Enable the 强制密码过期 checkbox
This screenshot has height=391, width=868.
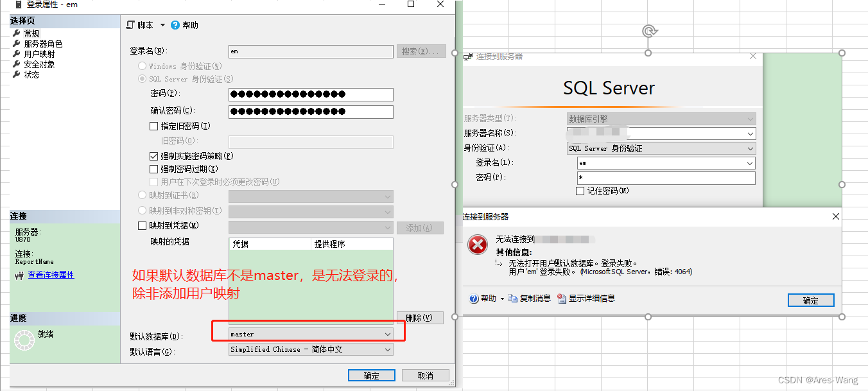(153, 169)
